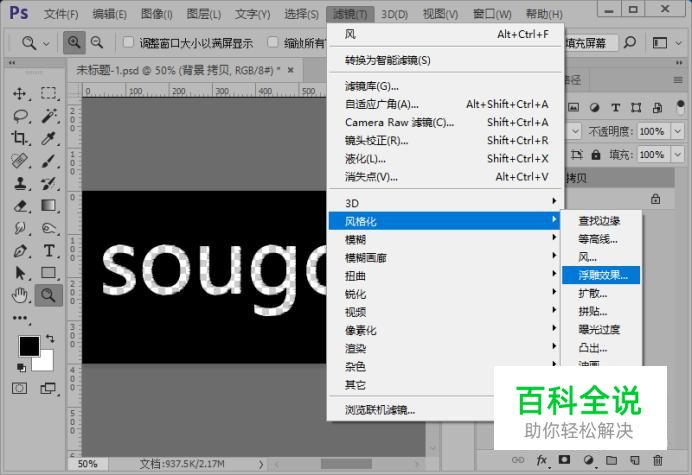
Task: Select the Lasso tool
Action: tap(20, 116)
